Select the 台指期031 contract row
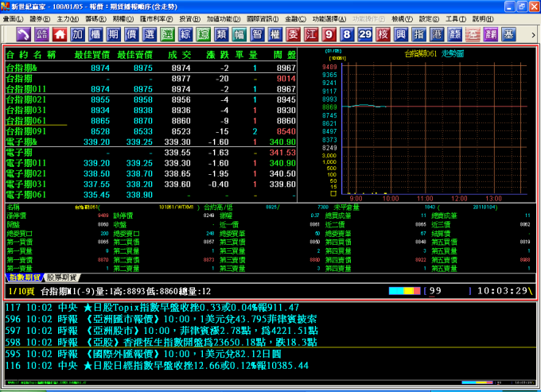Image resolution: width=541 pixels, height=392 pixels. pyautogui.click(x=151, y=111)
